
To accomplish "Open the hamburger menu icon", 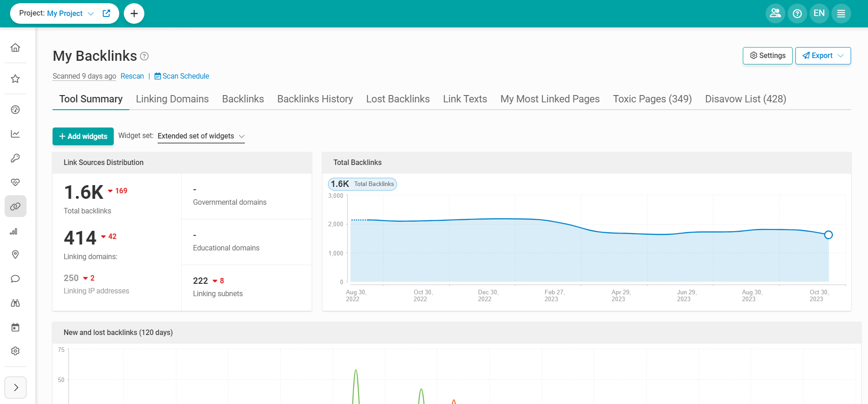I will [841, 13].
